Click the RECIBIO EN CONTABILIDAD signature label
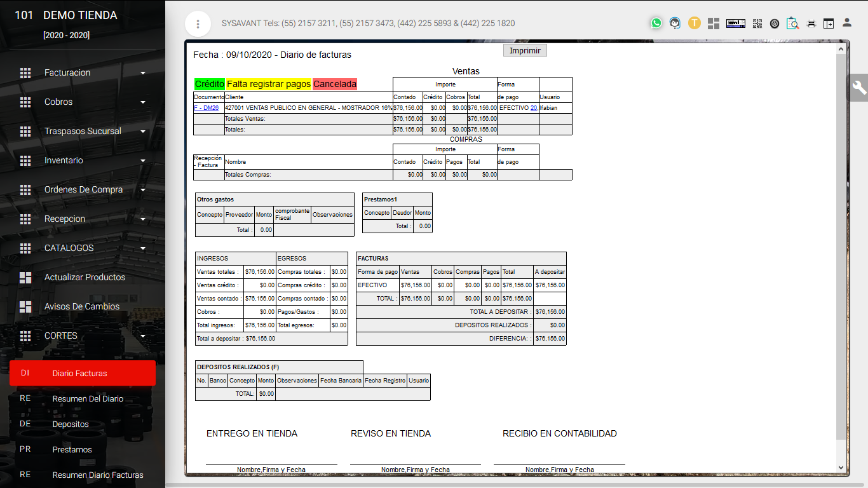Screen dimensions: 868x488 [x=560, y=433]
